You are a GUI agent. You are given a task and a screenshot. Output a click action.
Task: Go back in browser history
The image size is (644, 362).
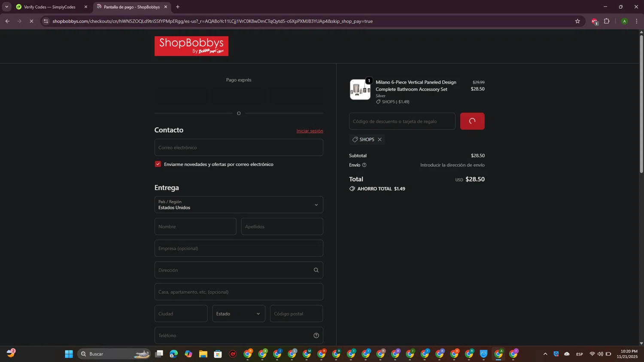[7, 21]
